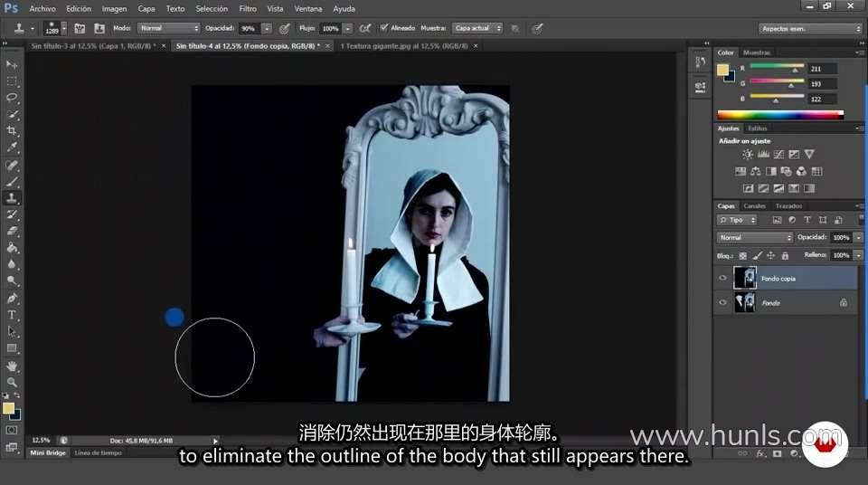The height and width of the screenshot is (485, 868).
Task: Switch to the Sin título-3 document tab
Action: [93, 46]
